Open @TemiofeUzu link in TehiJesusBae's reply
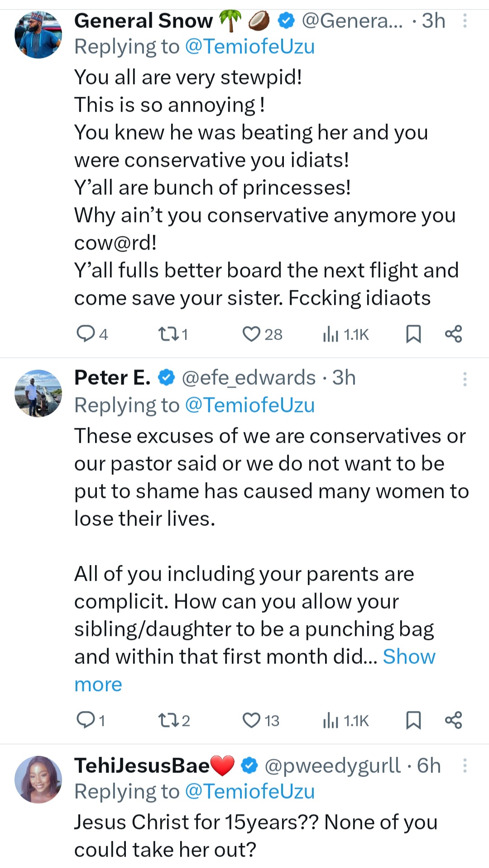The image size is (489, 868). pyautogui.click(x=250, y=792)
